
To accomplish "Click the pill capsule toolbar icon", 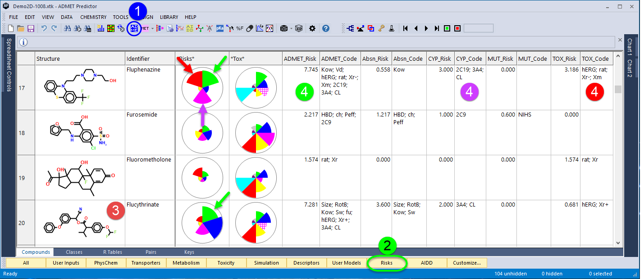I will (x=250, y=28).
